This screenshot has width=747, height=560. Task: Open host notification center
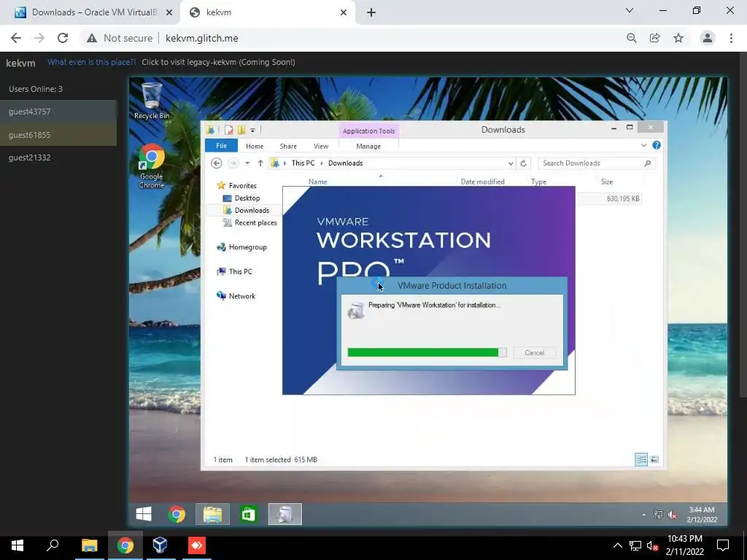(x=723, y=545)
